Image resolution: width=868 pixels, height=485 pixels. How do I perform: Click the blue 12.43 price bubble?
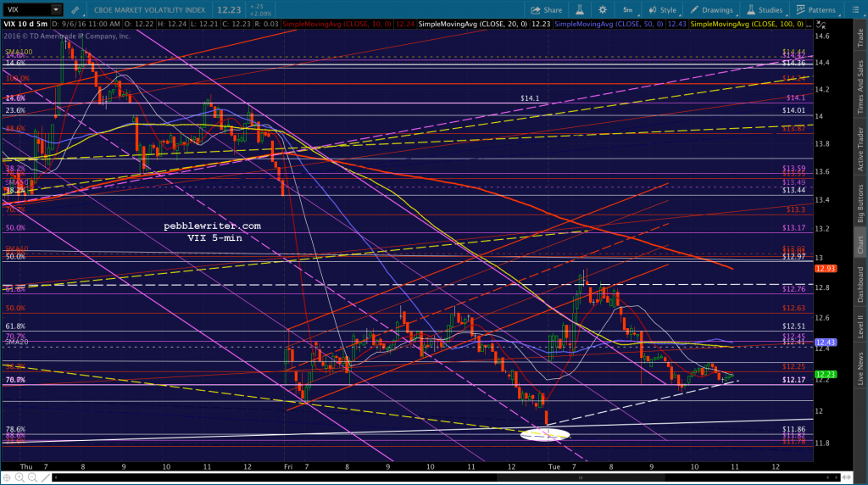[x=826, y=343]
